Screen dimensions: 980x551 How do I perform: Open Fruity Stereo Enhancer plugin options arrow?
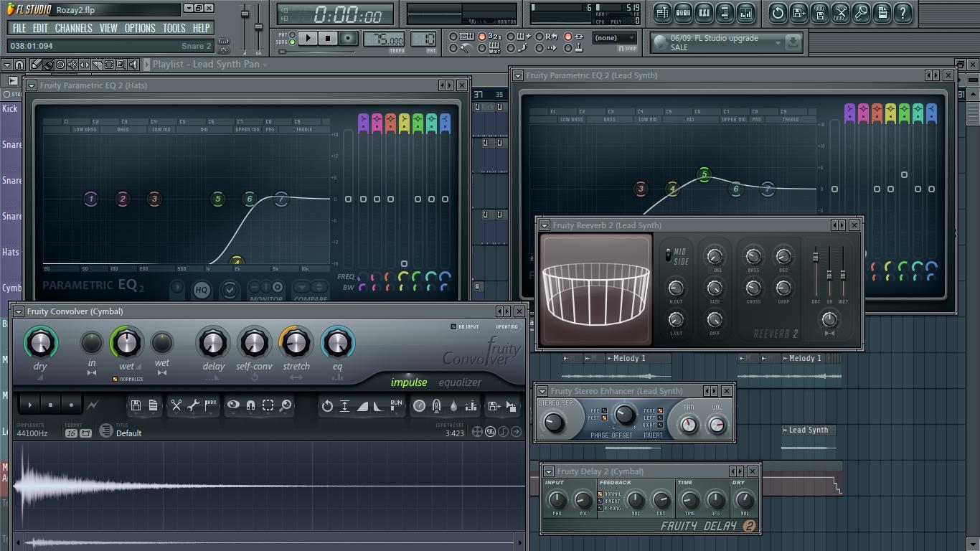point(542,391)
